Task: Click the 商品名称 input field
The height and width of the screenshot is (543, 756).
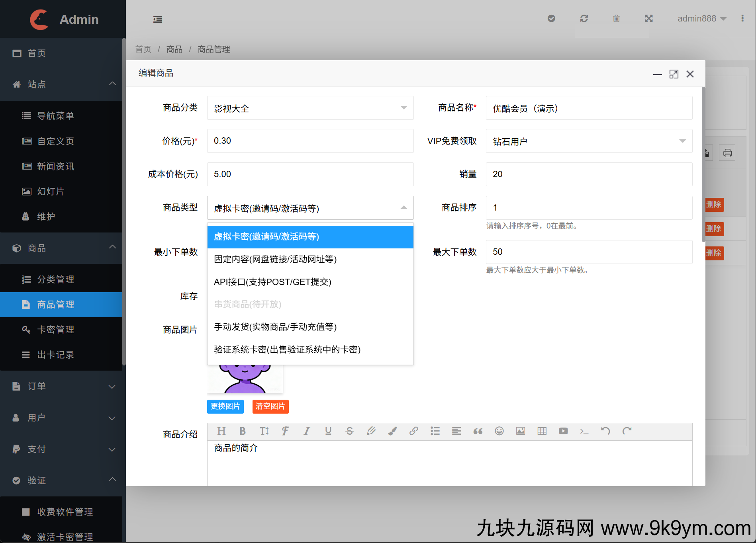Action: 589,108
